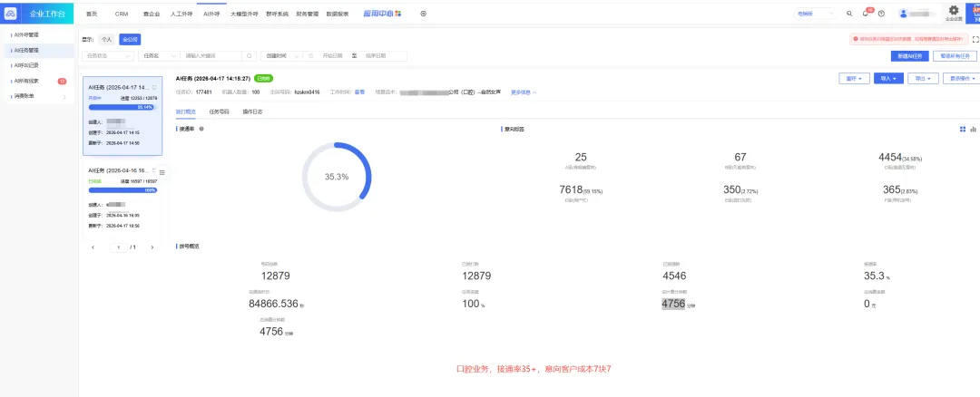
Task: Switch to 操作日志 tab
Action: coord(252,111)
